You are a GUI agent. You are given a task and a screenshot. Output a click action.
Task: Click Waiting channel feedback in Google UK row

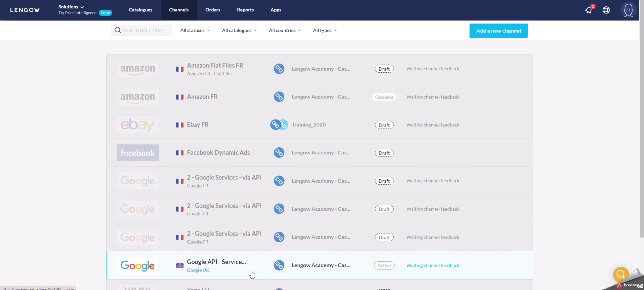433,265
